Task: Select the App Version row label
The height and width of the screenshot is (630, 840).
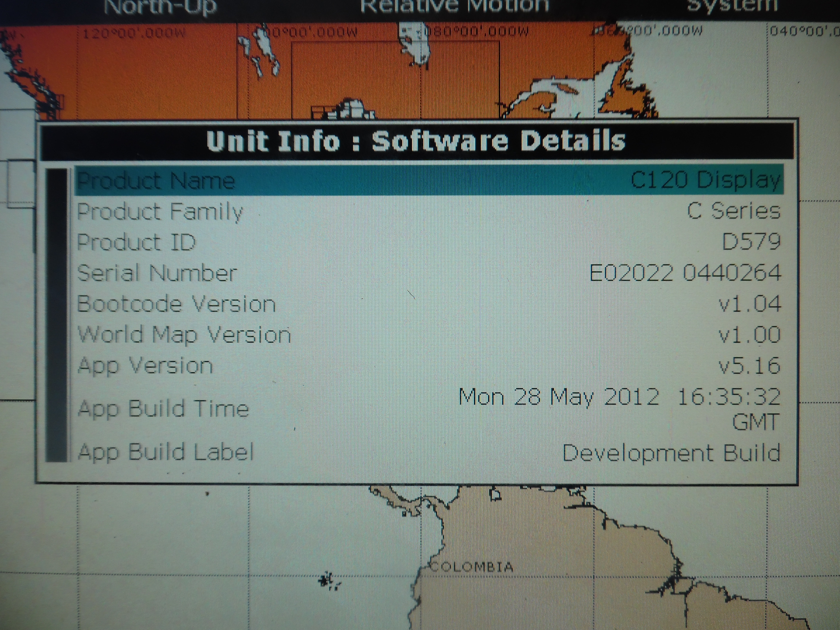Action: [x=145, y=366]
